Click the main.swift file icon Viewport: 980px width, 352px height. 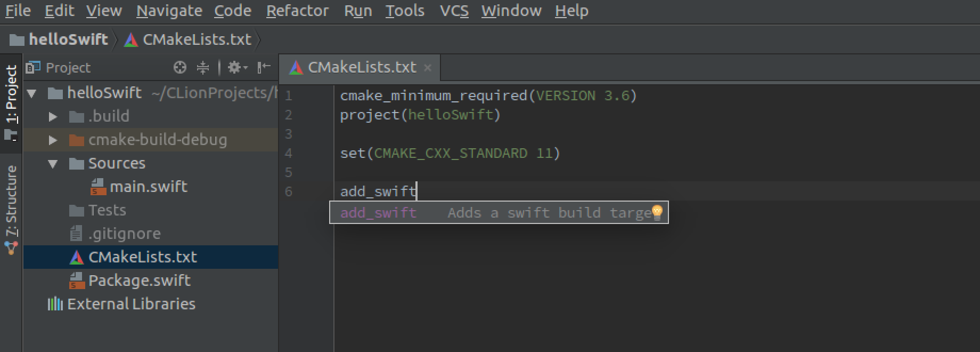tap(98, 187)
